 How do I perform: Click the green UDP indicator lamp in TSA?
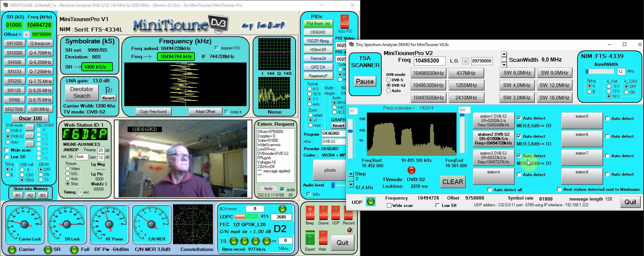pos(371,202)
